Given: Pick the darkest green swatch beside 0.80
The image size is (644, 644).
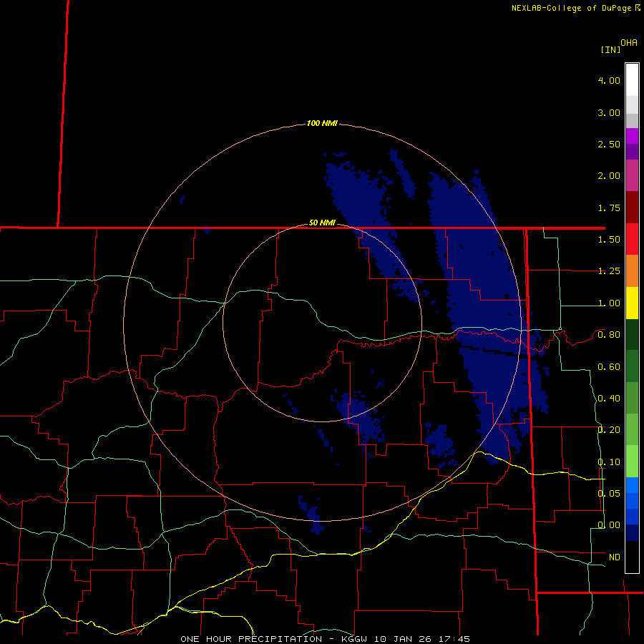Looking at the screenshot, I should pyautogui.click(x=632, y=335).
